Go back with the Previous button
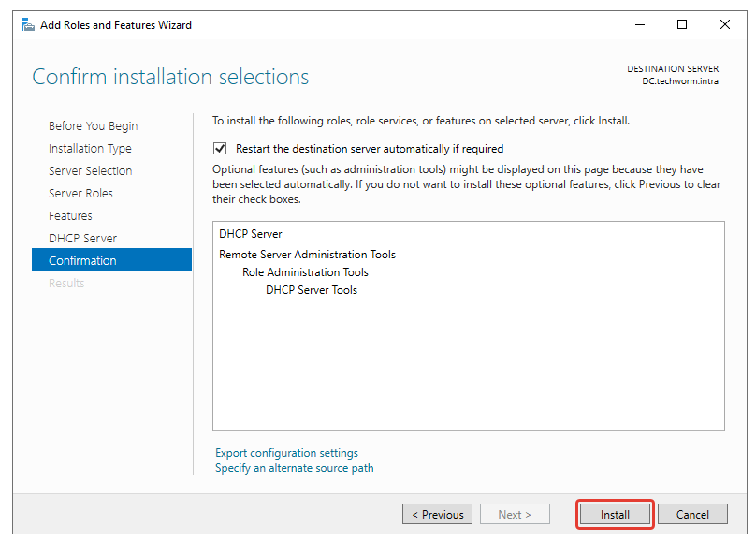Viewport: 756px width, 541px height. coord(437,514)
